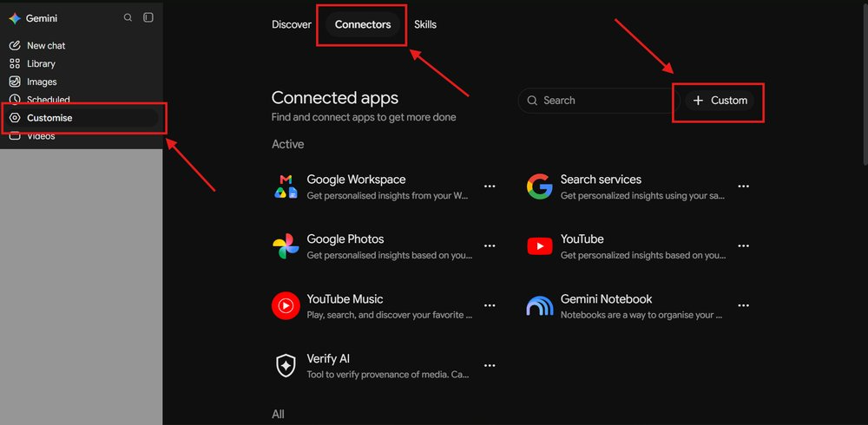Image resolution: width=868 pixels, height=425 pixels.
Task: Open more options for YouTube
Action: click(x=744, y=246)
